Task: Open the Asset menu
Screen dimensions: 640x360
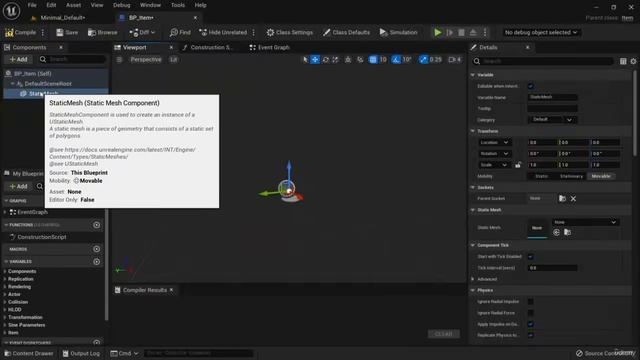Action: [73, 5]
